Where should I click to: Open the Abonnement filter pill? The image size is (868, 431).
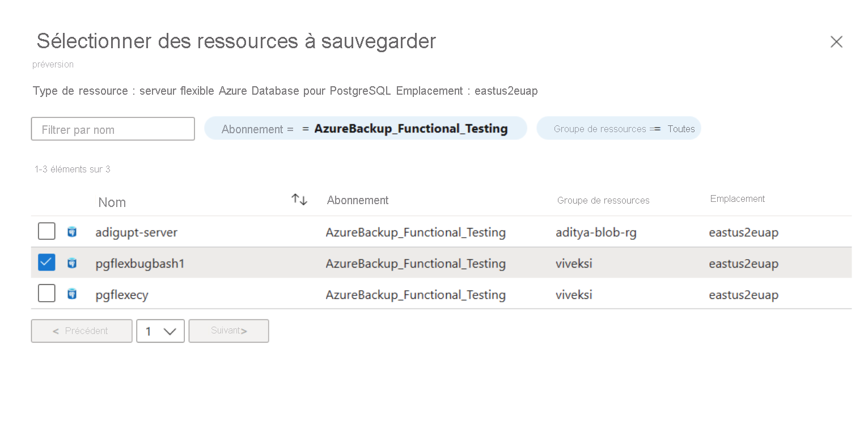[366, 129]
